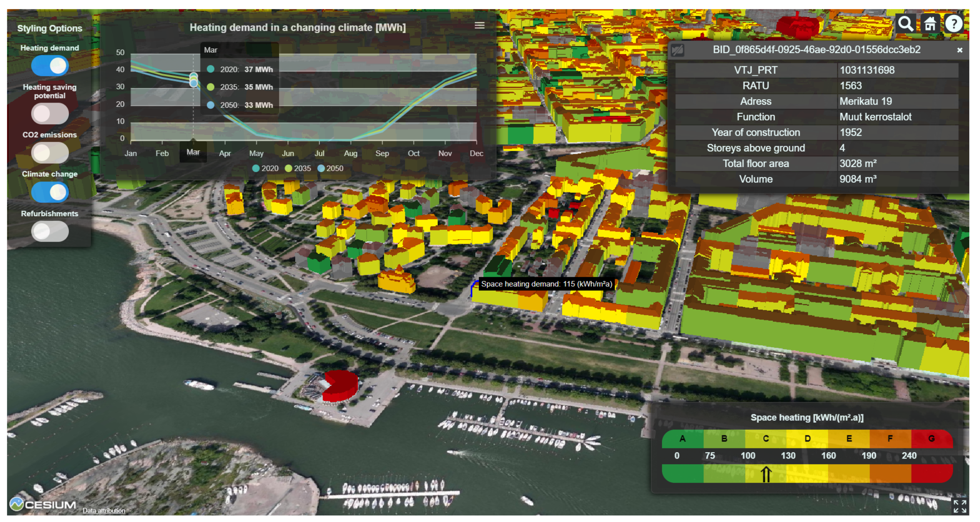Screen dimensions: 980x522
Task: Click the green A class swatch
Action: tap(682, 439)
